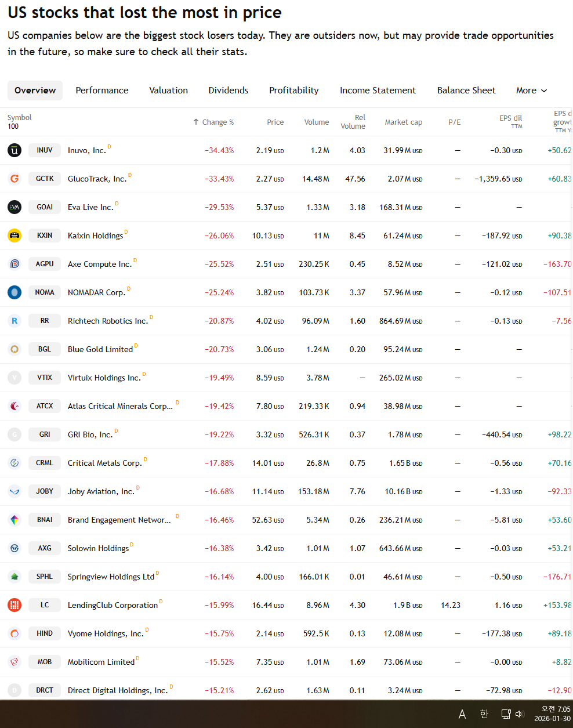Click the Critical Metals Corp. logo icon
Image resolution: width=573 pixels, height=728 pixels.
(x=14, y=463)
